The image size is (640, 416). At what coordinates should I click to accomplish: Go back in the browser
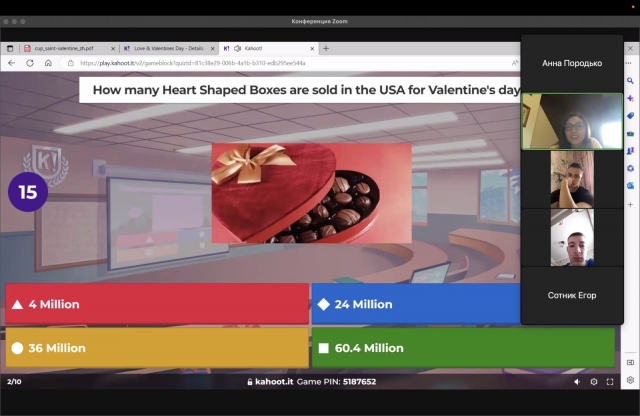coord(11,63)
